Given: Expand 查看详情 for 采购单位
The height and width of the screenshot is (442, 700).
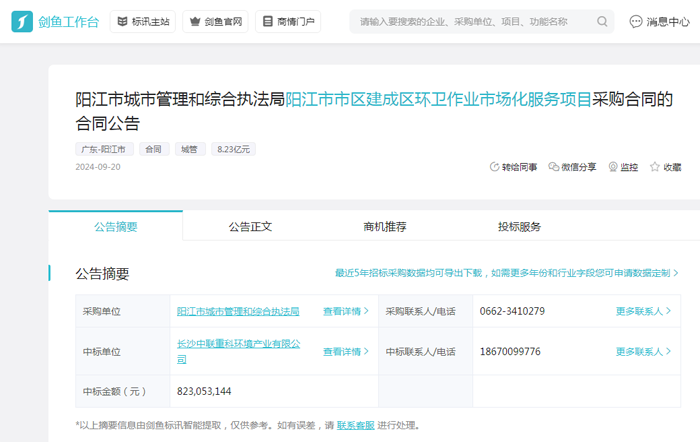Looking at the screenshot, I should tap(346, 311).
